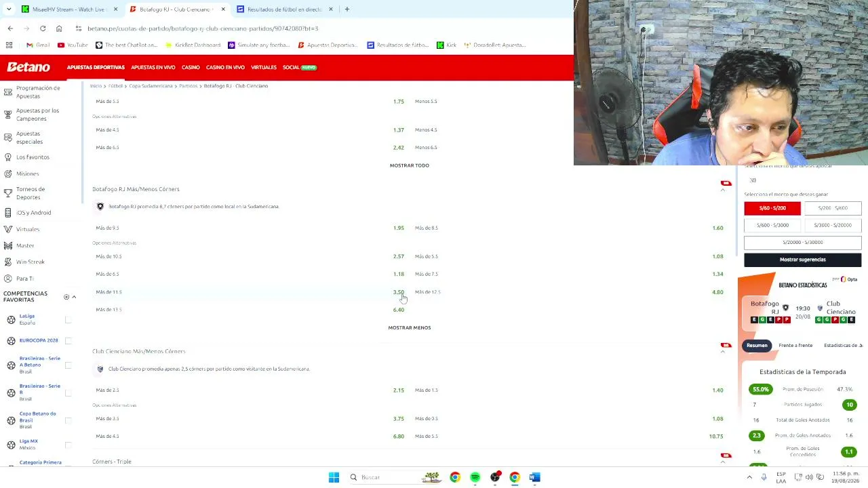
Task: Collapse Club Cienciano Más/Menos Córners market
Action: 722,352
